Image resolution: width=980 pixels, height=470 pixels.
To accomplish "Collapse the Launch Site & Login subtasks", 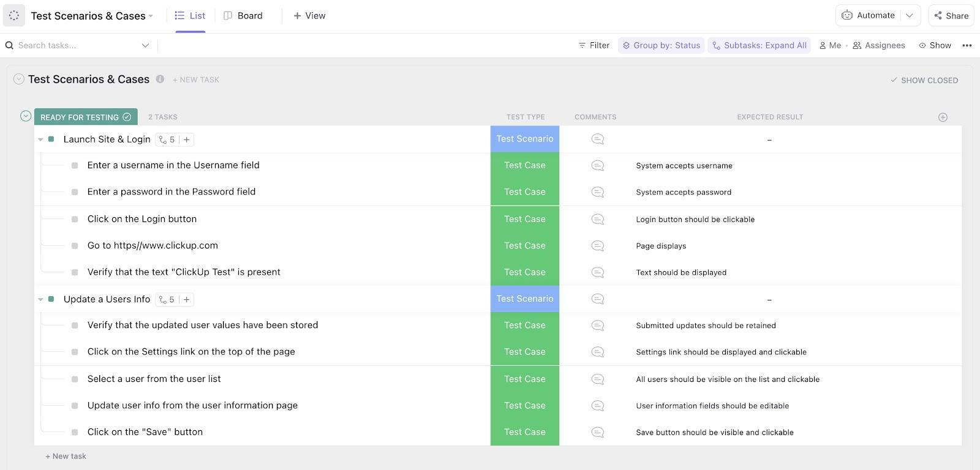I will click(x=40, y=140).
